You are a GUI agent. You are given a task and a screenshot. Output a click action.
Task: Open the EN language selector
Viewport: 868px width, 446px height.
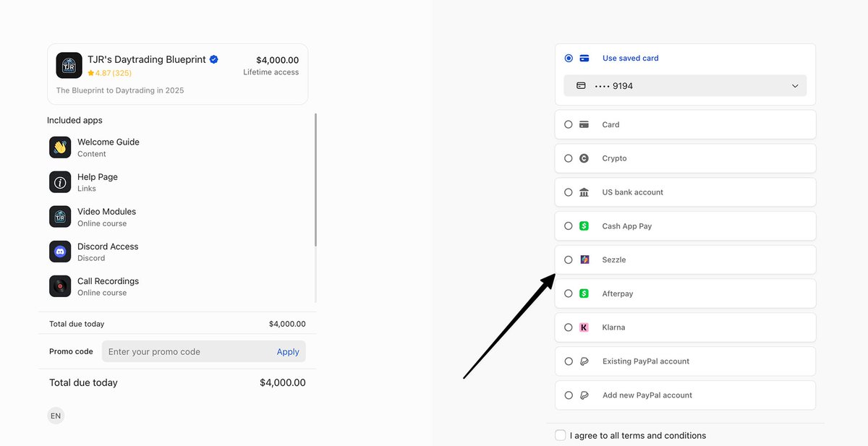pyautogui.click(x=56, y=416)
